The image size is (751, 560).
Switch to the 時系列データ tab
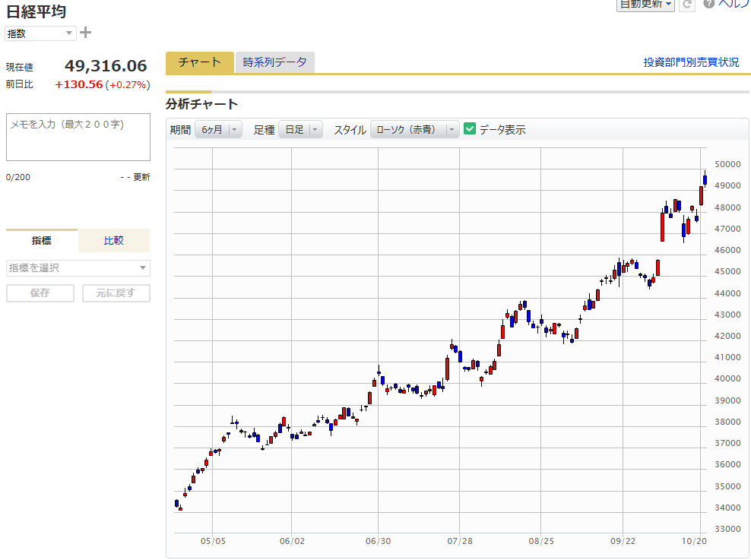[x=274, y=63]
